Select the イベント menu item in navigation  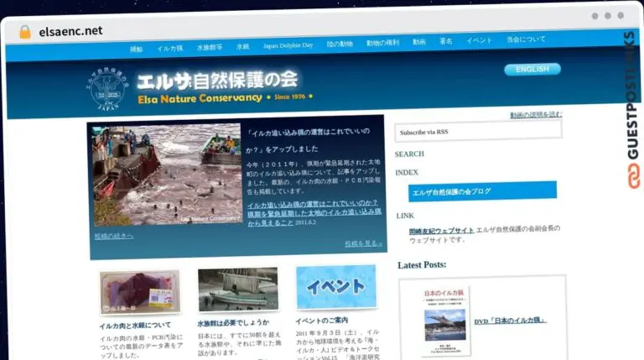coord(479,40)
